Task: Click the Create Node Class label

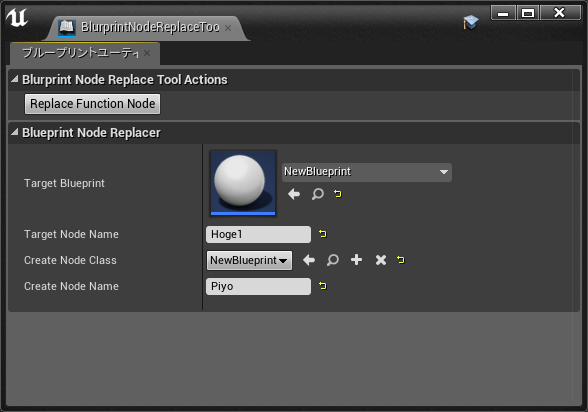Action: (x=70, y=260)
